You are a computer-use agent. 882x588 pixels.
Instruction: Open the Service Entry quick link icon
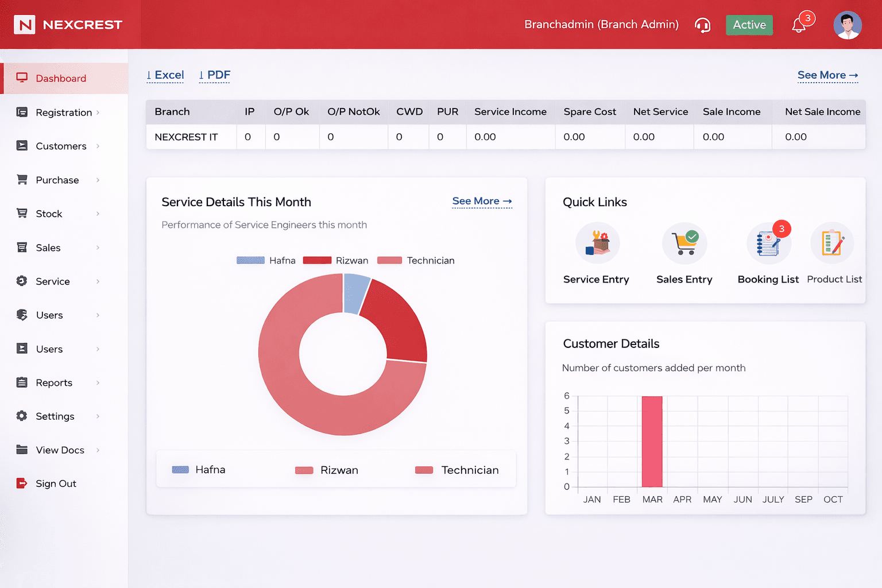[x=597, y=243]
